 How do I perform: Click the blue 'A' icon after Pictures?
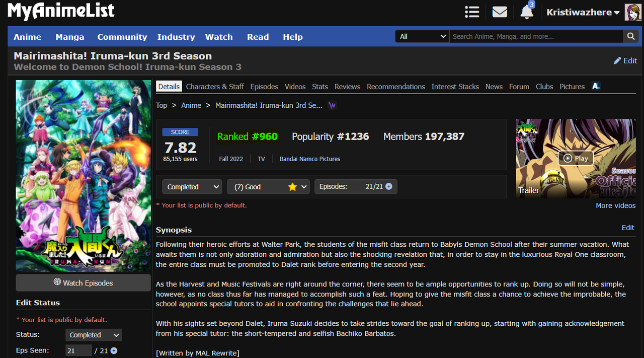pyautogui.click(x=596, y=86)
